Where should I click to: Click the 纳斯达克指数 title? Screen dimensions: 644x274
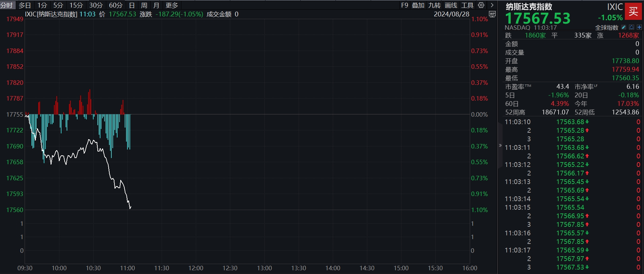coord(529,6)
